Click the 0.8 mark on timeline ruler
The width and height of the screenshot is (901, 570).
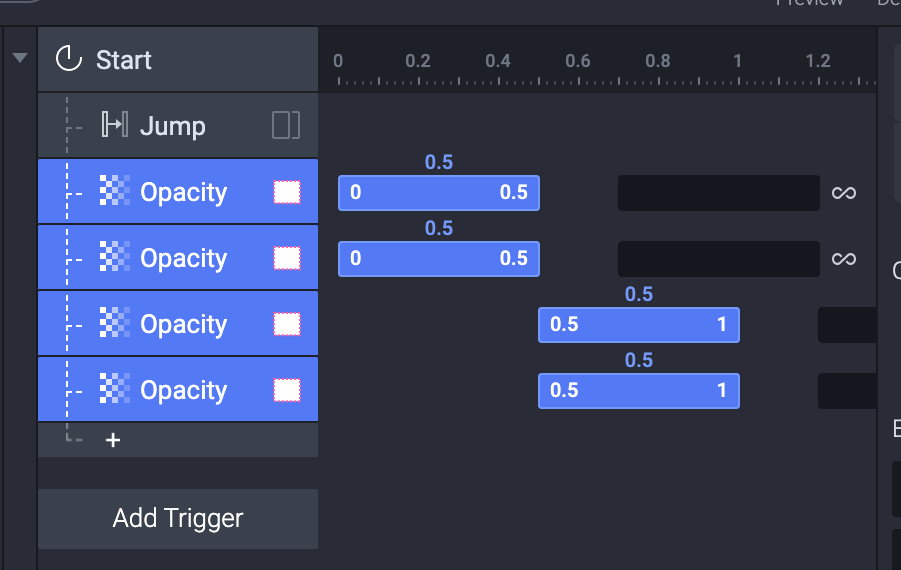658,62
